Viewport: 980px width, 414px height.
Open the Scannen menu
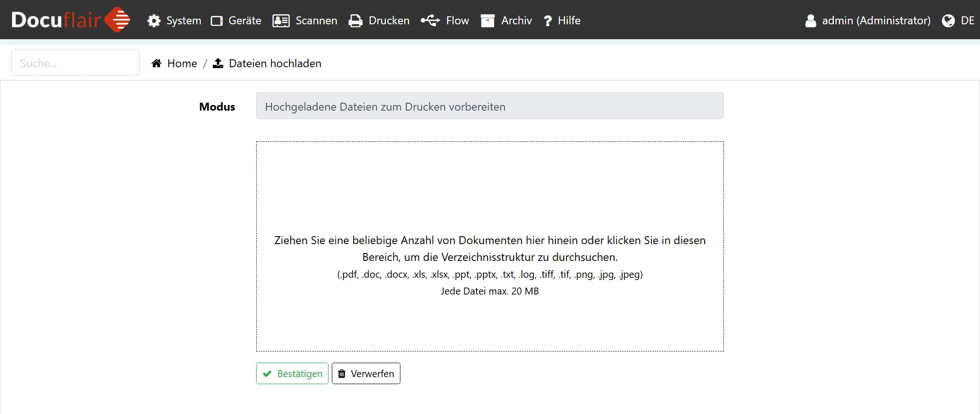click(x=316, y=21)
